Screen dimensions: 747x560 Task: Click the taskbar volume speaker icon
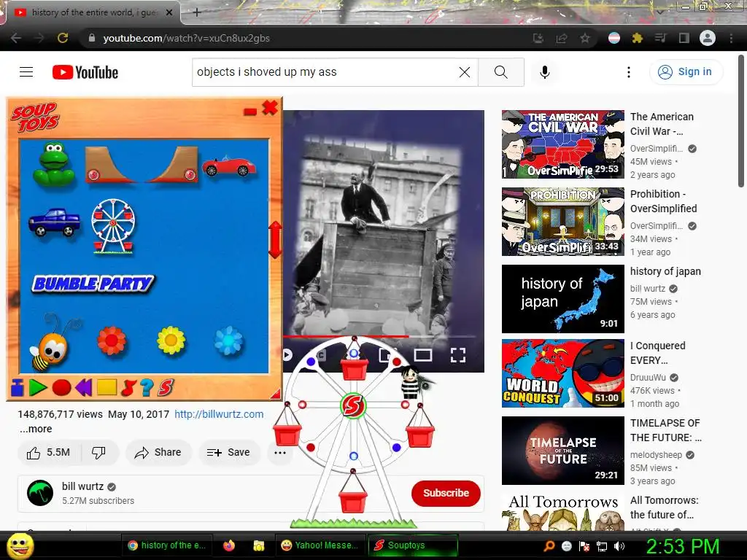pos(619,546)
